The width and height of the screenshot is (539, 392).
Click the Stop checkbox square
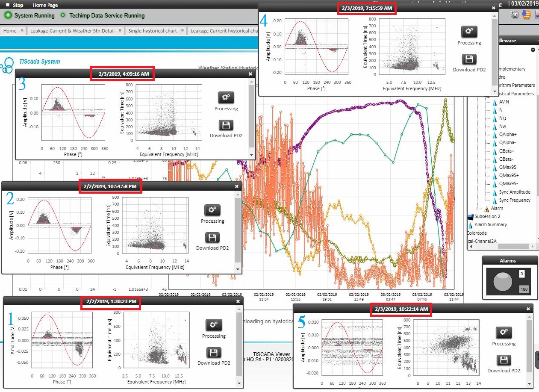click(8, 5)
